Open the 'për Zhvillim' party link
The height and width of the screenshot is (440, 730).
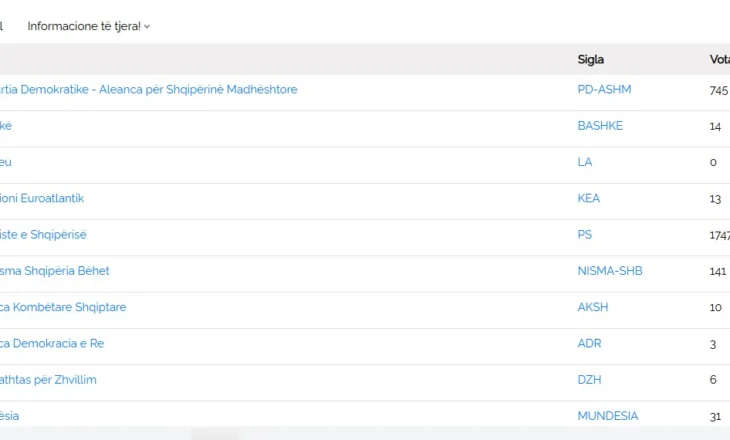[48, 380]
